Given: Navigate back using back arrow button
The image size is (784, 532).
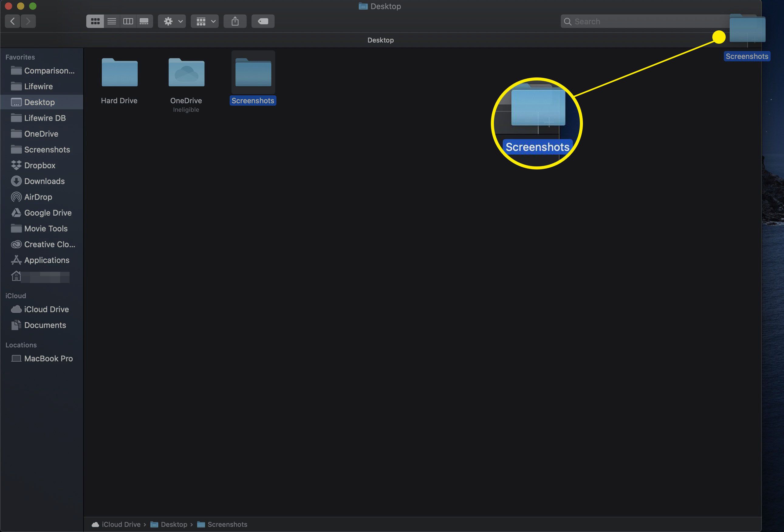Looking at the screenshot, I should [12, 21].
